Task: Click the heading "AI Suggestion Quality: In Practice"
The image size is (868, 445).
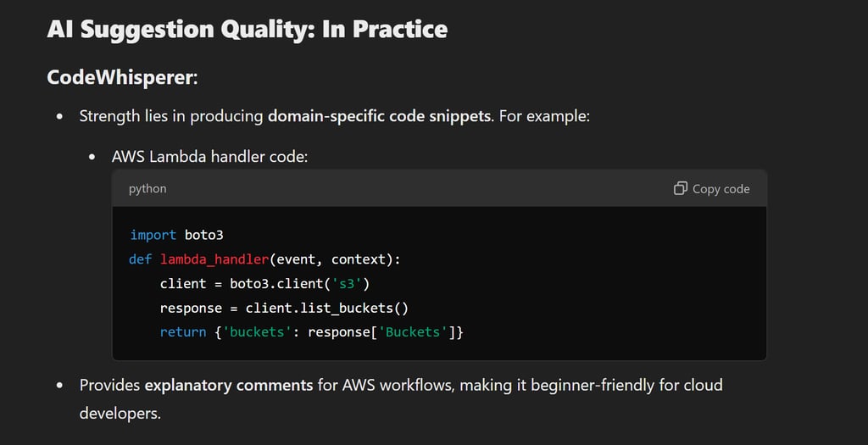Action: [x=248, y=30]
